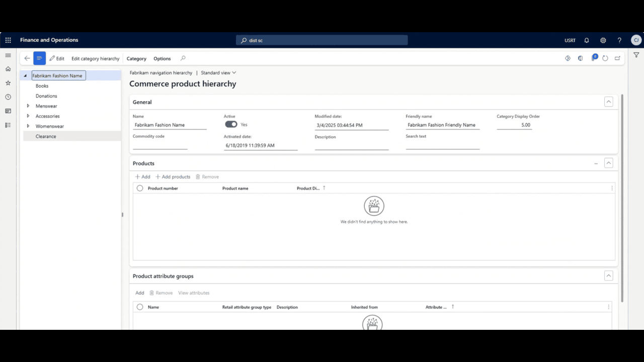This screenshot has height=362, width=644.
Task: Go to Home in left sidebar
Action: pyautogui.click(x=8, y=69)
